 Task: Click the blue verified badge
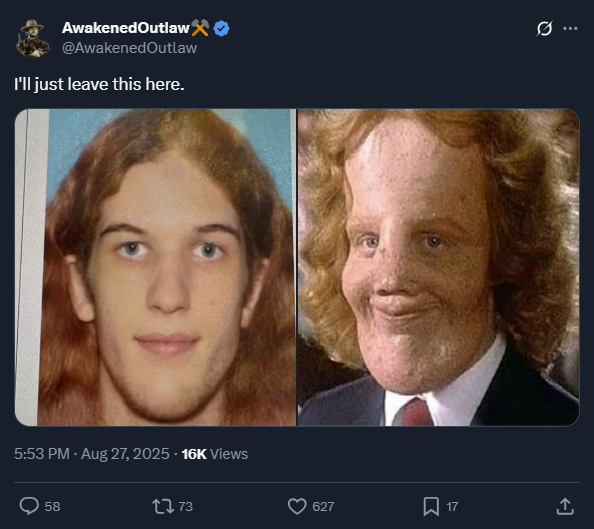[x=221, y=28]
